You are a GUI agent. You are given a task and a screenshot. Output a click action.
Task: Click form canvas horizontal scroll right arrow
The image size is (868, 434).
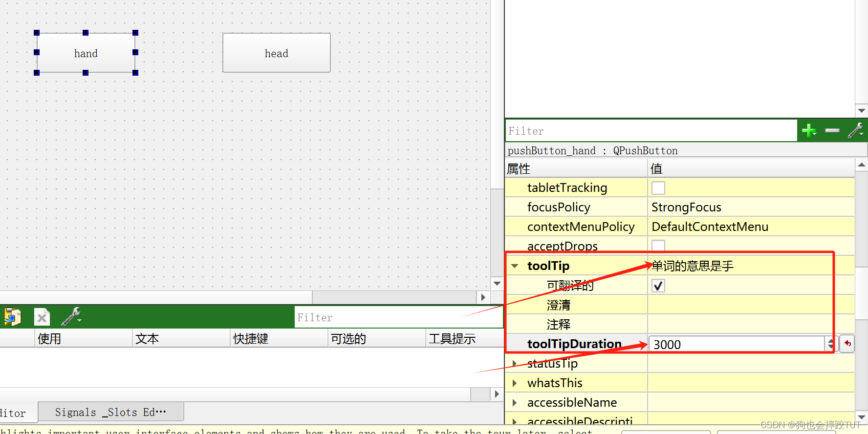(x=483, y=297)
